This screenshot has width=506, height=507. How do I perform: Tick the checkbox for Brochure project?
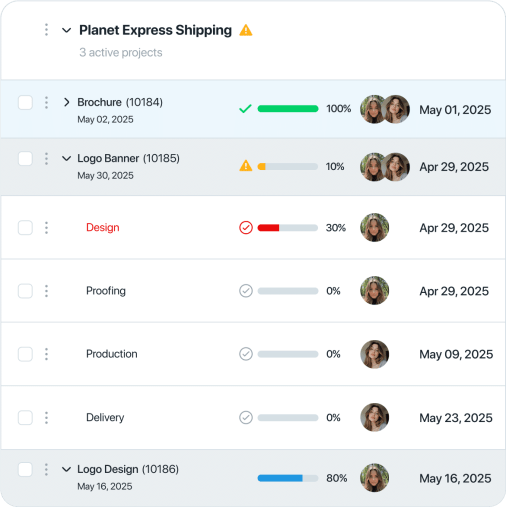[x=25, y=103]
